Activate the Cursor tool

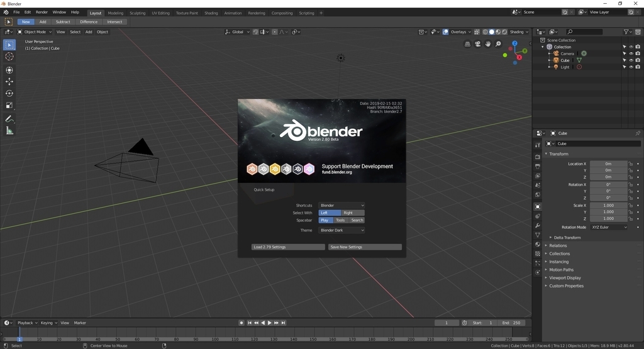[x=9, y=57]
